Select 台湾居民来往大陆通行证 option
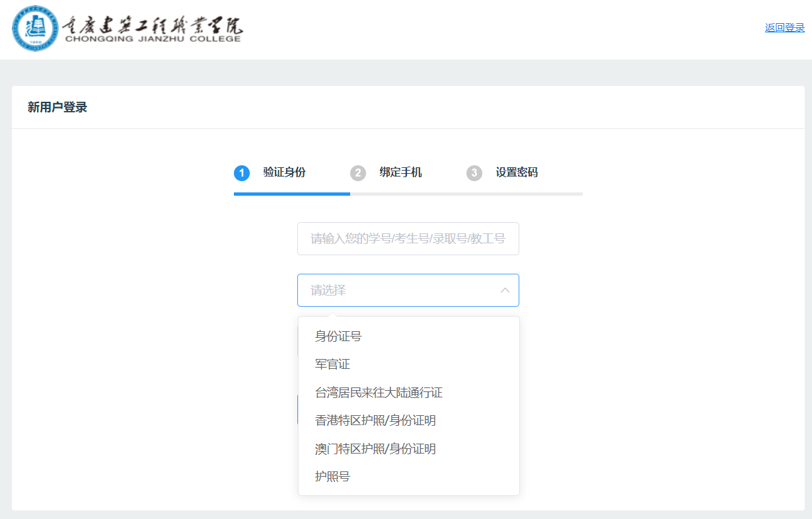The image size is (812, 519). (x=379, y=393)
